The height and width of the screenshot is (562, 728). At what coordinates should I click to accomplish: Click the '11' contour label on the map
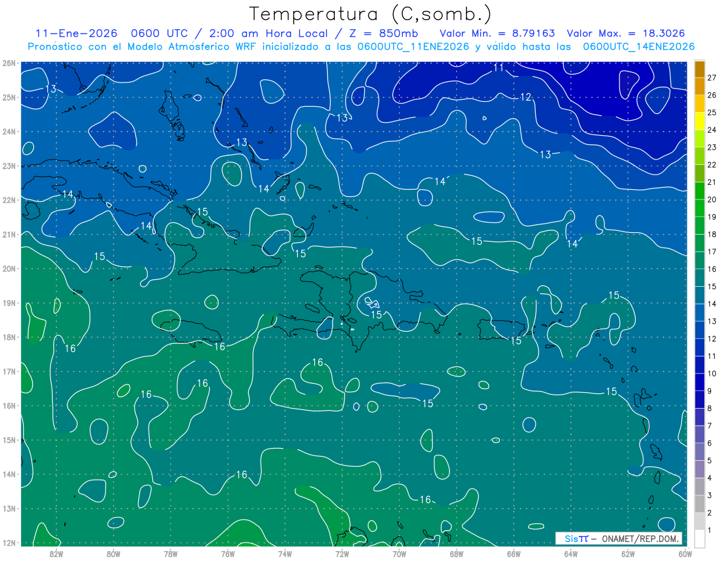pos(499,68)
